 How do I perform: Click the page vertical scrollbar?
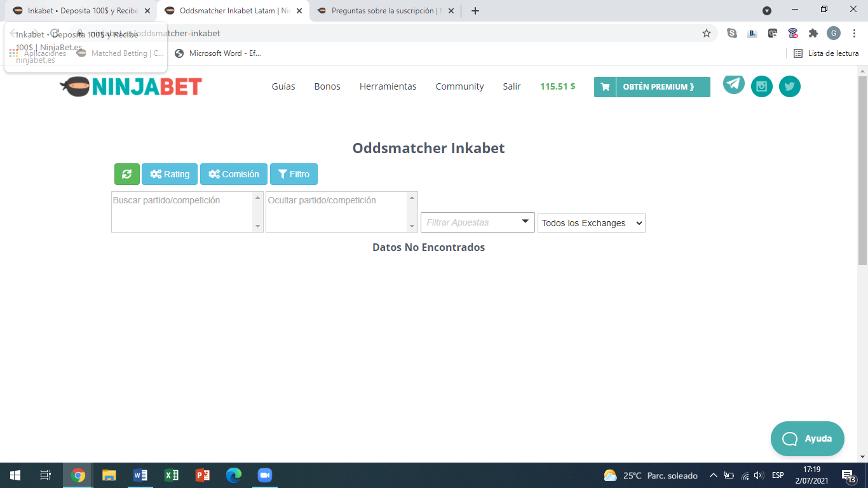point(862,170)
